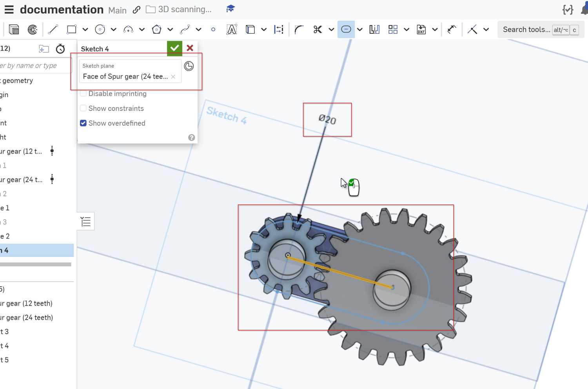Enable the Show constraints checkbox
The height and width of the screenshot is (389, 588).
(83, 108)
